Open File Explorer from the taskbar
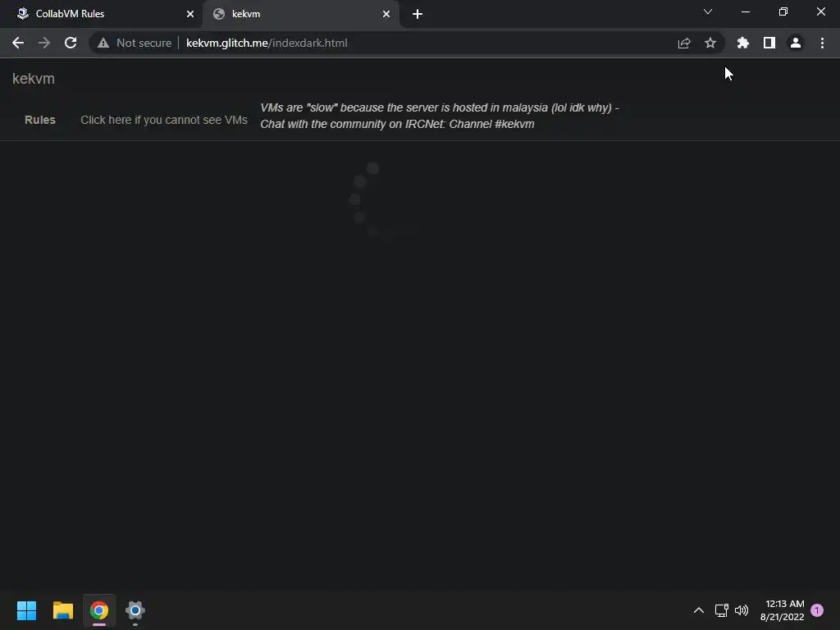This screenshot has width=840, height=630. [62, 610]
